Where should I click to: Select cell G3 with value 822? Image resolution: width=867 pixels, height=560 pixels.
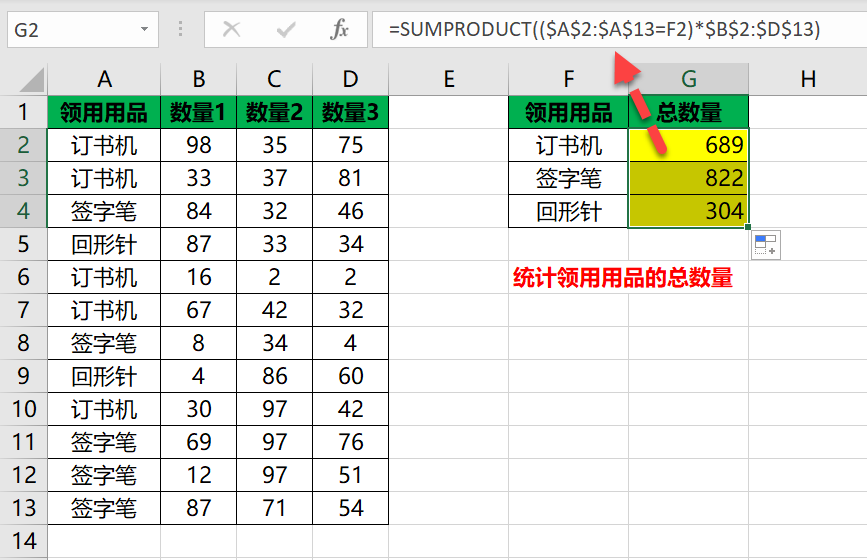(688, 178)
